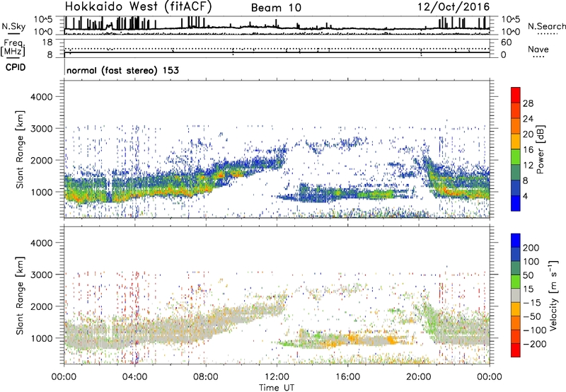
Task: Click the '50' velocity colorbar label
Action: 528,275
